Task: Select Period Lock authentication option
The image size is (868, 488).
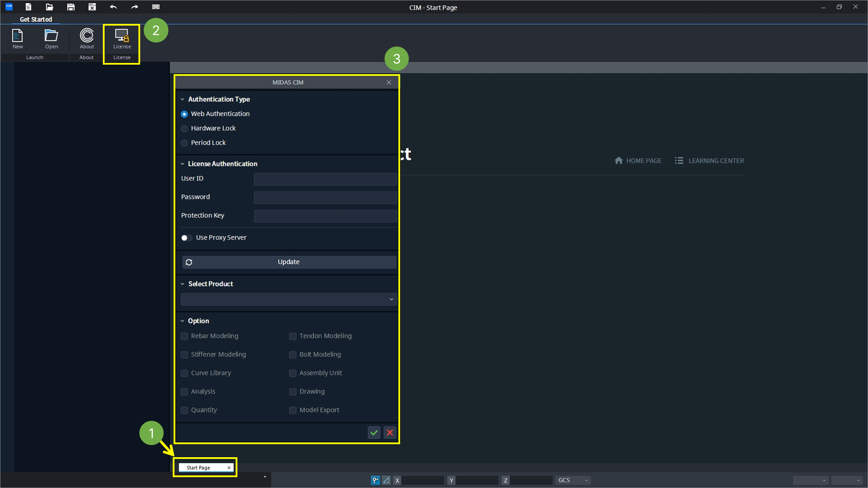Action: 184,143
